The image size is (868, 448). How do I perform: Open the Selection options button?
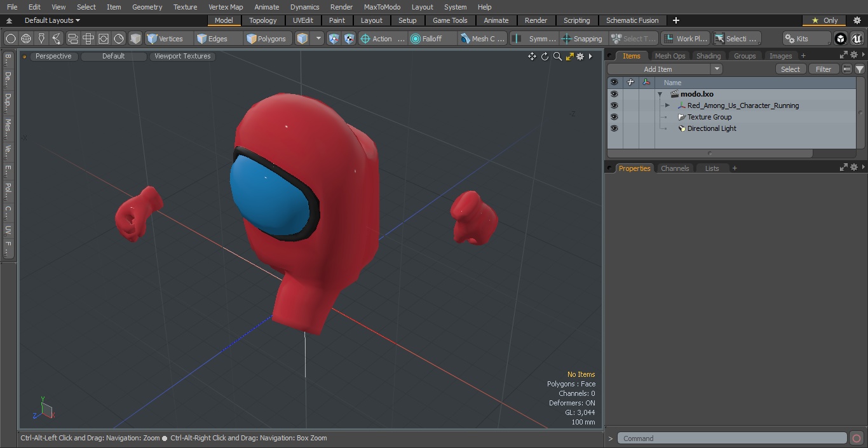(x=736, y=39)
